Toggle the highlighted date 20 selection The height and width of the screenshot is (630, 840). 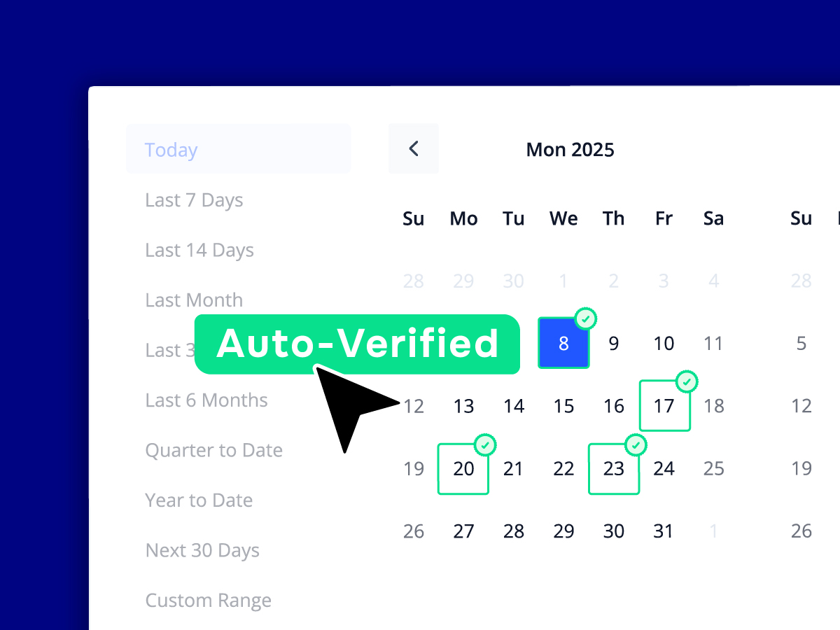point(463,469)
